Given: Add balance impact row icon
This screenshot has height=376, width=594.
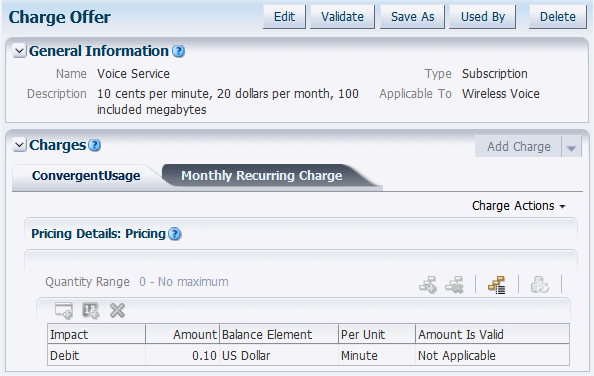Looking at the screenshot, I should [x=64, y=310].
